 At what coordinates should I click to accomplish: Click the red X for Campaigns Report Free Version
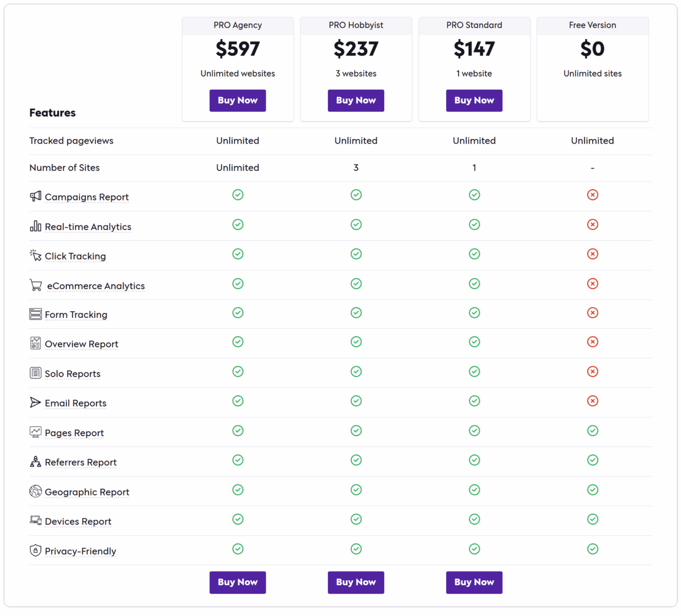coord(592,195)
